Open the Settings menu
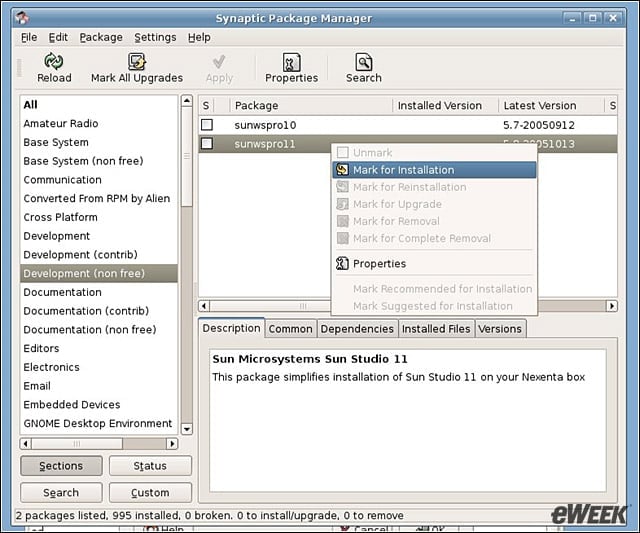The height and width of the screenshot is (533, 640). (155, 37)
